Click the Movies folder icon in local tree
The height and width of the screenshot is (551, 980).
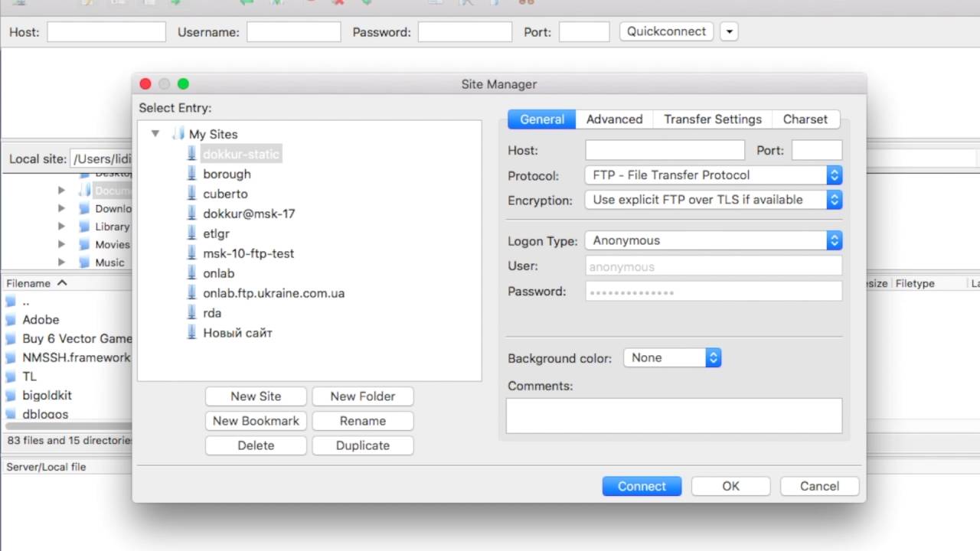point(85,244)
